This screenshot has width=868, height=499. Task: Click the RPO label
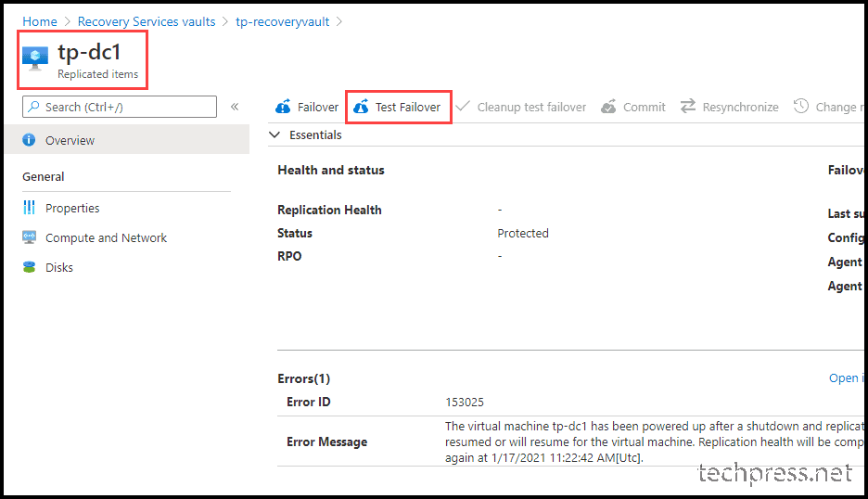289,256
